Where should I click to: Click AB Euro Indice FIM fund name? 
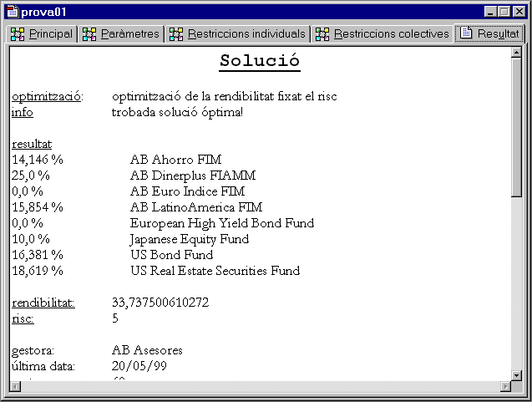click(187, 192)
